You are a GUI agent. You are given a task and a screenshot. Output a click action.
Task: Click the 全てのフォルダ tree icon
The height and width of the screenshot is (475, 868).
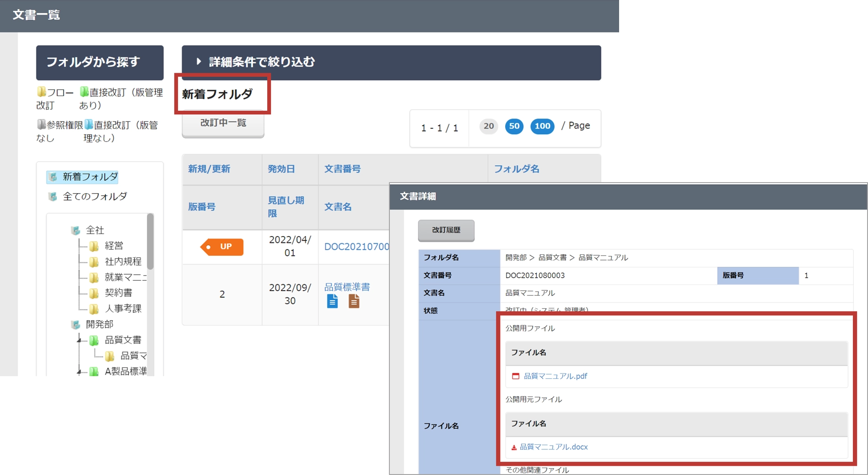coord(53,196)
